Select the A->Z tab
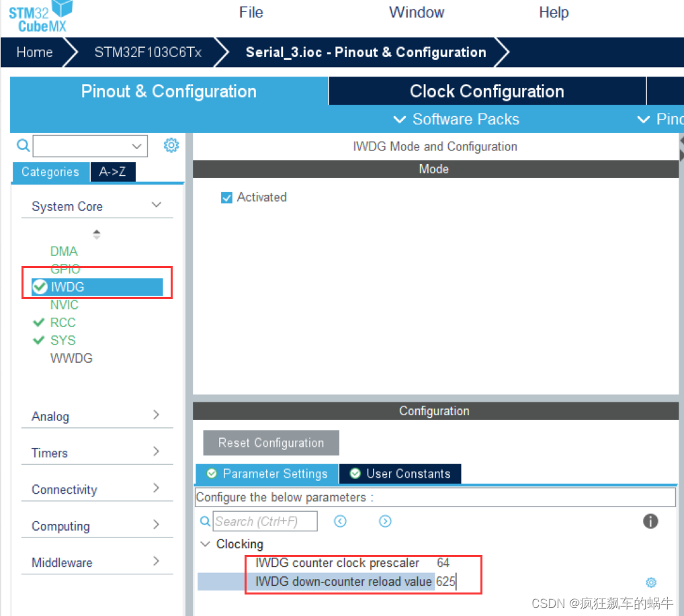684x616 pixels. pyautogui.click(x=113, y=172)
